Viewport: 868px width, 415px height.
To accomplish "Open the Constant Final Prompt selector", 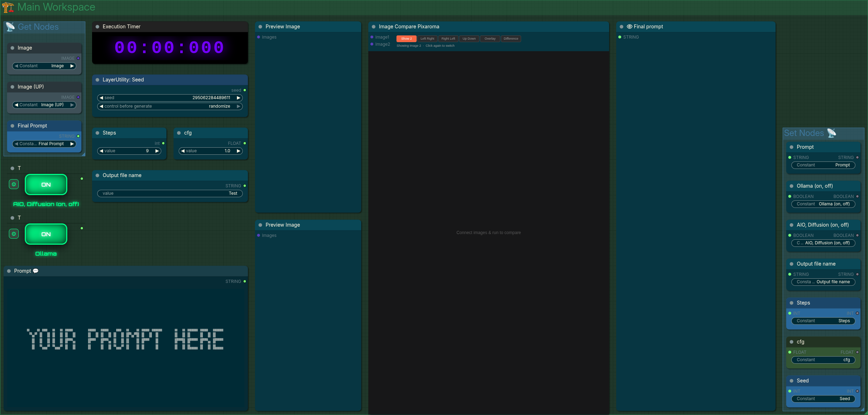I will [44, 144].
